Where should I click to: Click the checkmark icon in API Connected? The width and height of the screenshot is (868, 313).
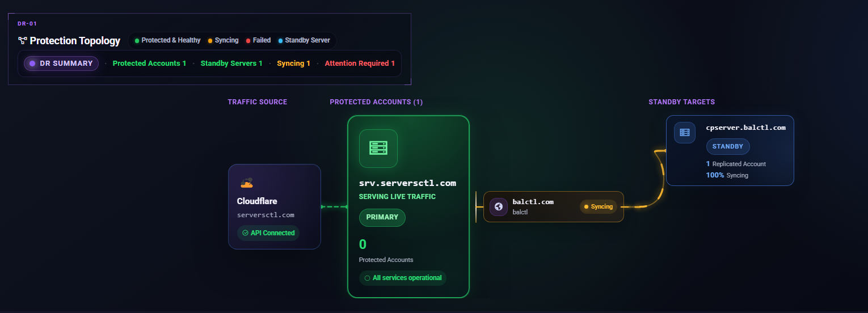(x=245, y=233)
